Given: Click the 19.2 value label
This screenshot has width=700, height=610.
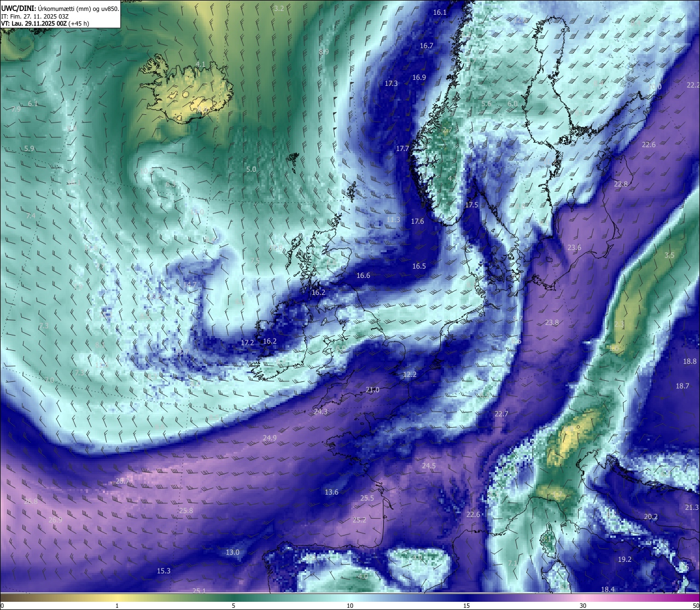Looking at the screenshot, I should point(625,560).
